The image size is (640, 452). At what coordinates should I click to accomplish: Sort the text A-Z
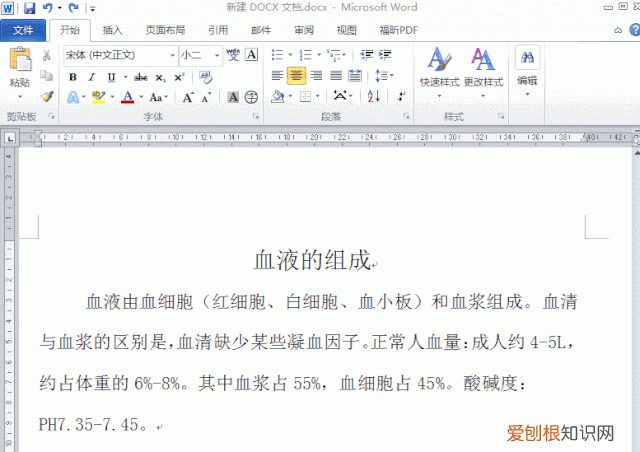373,96
